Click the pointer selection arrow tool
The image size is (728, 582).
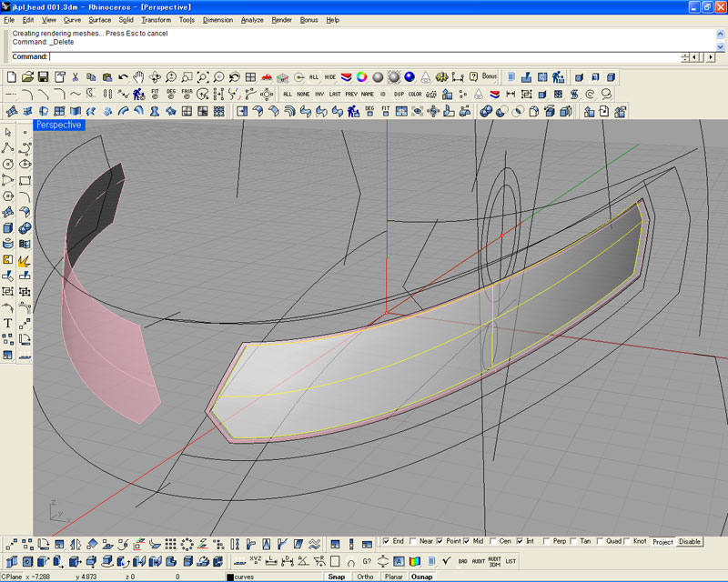point(8,132)
